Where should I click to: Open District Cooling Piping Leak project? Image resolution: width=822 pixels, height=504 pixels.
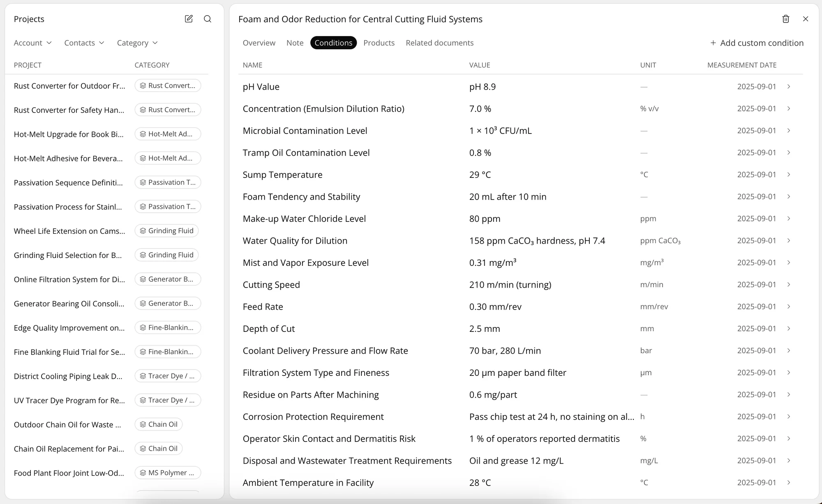coord(68,376)
